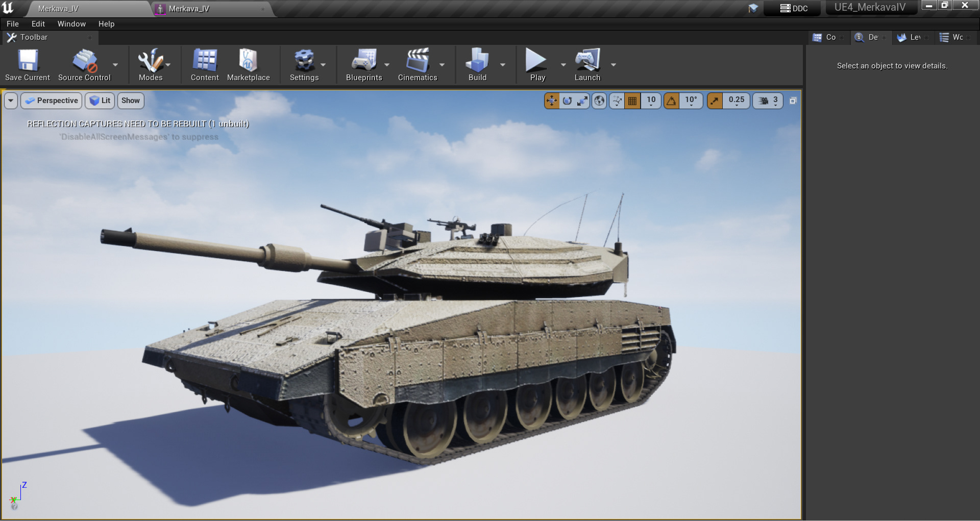Viewport: 980px width, 521px height.
Task: Click the Launch icon
Action: (587, 61)
